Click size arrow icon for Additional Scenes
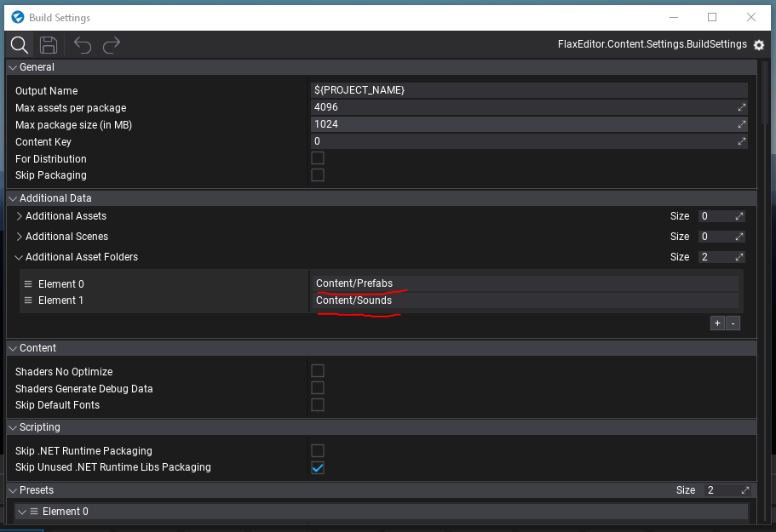Screen dimensions: 776x532 tap(739, 237)
